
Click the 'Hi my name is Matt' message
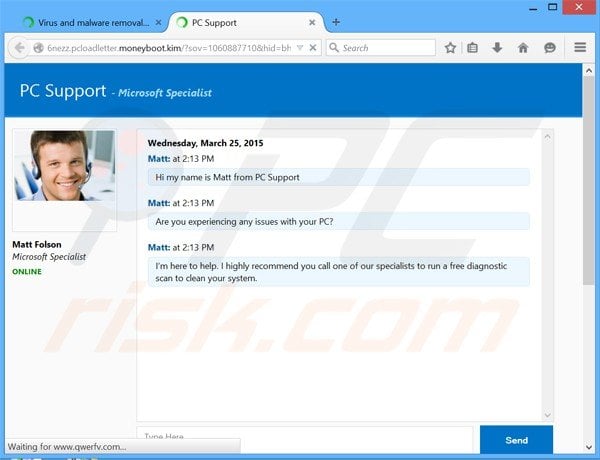tap(339, 177)
